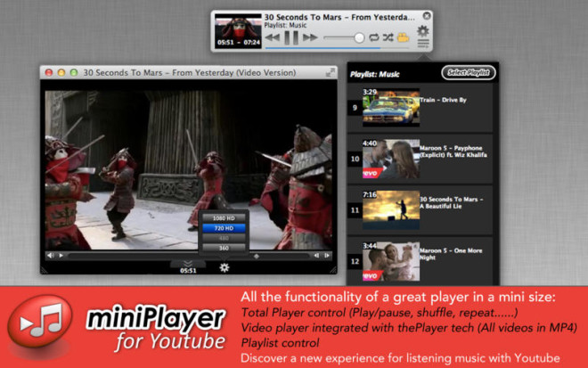Open Train - Drive By thumbnail
588x368 pixels.
click(x=391, y=107)
